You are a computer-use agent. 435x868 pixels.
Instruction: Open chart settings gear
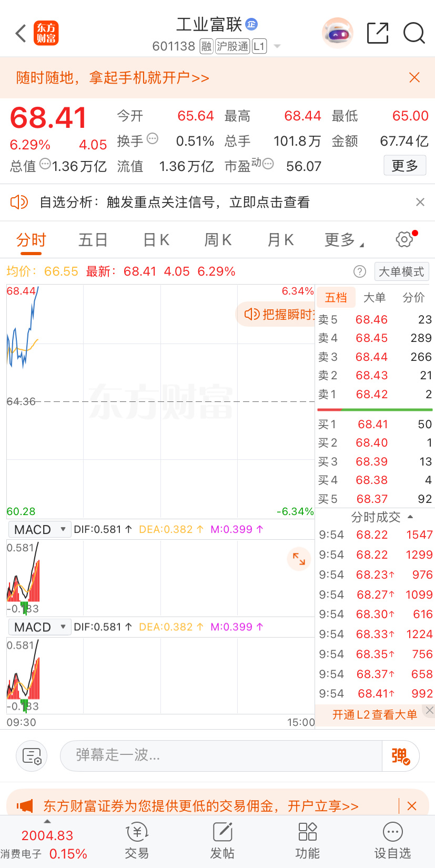pos(404,239)
